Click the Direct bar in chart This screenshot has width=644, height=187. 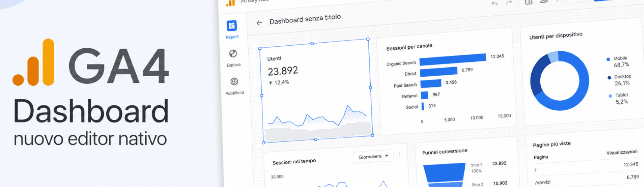(x=438, y=71)
